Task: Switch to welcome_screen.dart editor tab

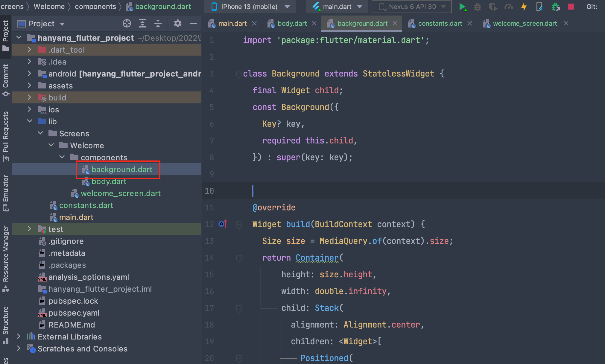Action: 525,23
